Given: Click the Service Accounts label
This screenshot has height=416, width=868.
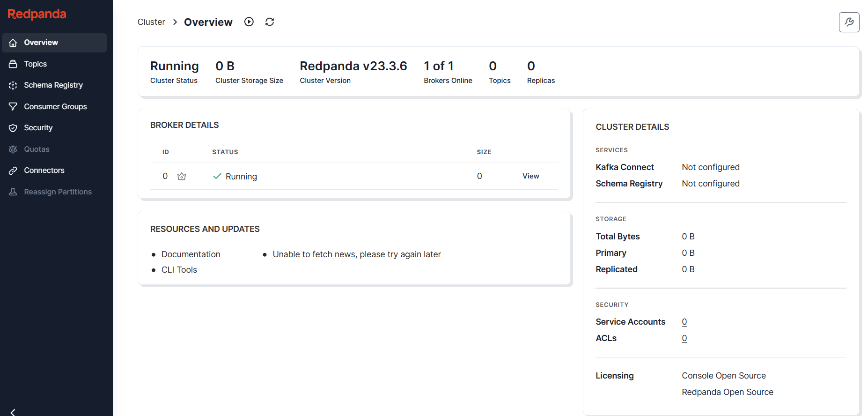Looking at the screenshot, I should click(x=630, y=322).
